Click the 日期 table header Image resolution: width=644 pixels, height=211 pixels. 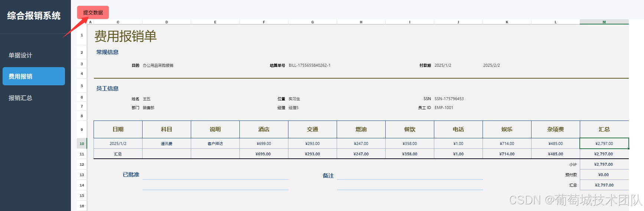118,129
